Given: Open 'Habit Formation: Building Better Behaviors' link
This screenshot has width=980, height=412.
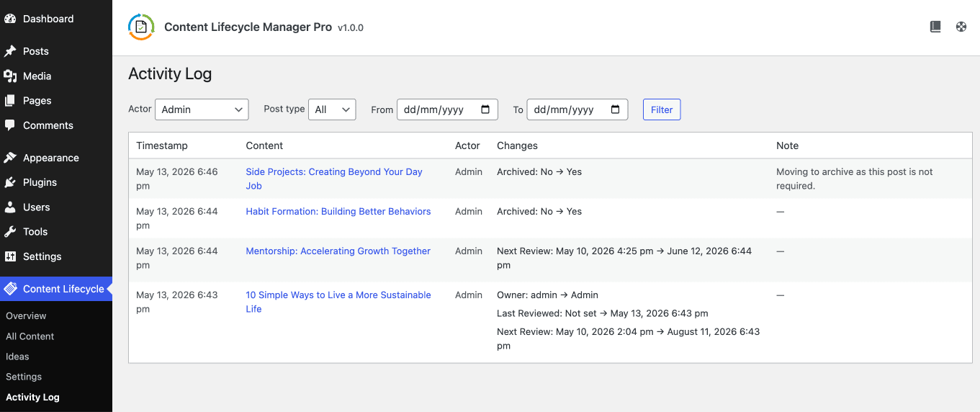Looking at the screenshot, I should pyautogui.click(x=338, y=212).
